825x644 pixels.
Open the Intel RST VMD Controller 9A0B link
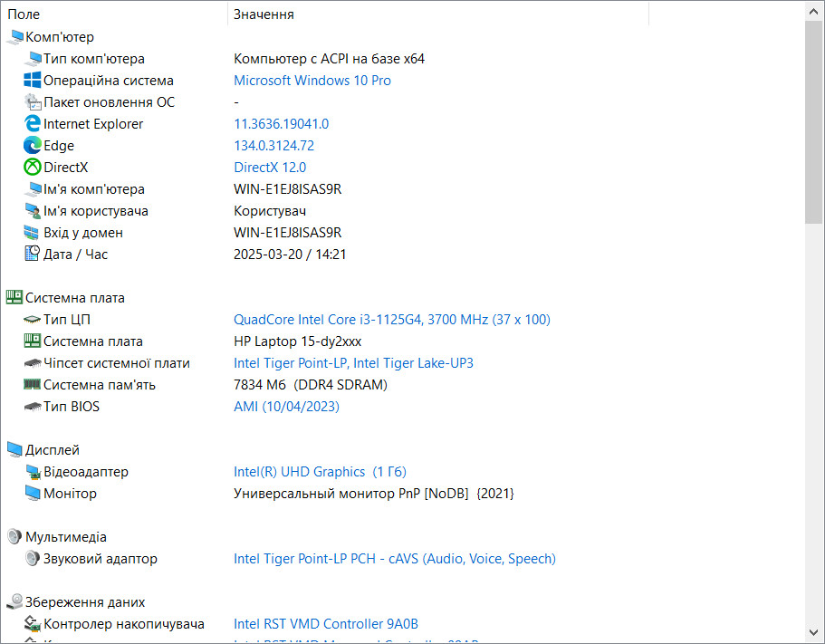coord(326,623)
